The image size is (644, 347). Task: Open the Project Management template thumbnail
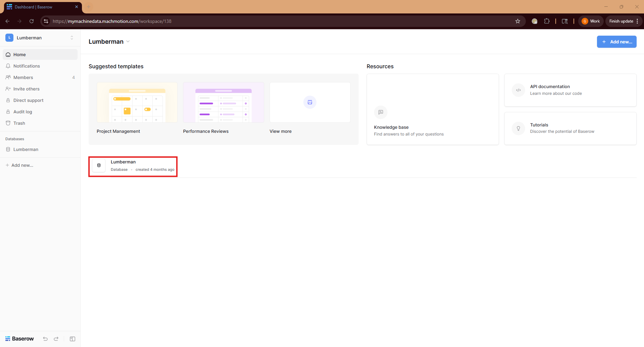point(137,102)
